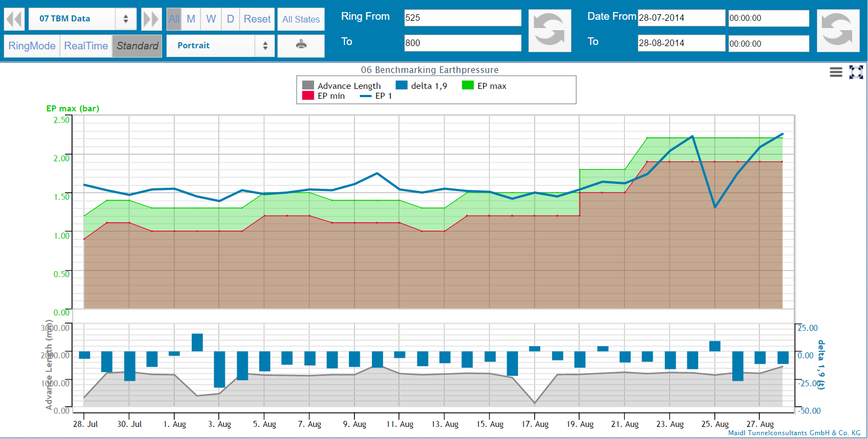Click the rewind double-arrow icon
This screenshot has height=439, width=868.
tap(14, 19)
